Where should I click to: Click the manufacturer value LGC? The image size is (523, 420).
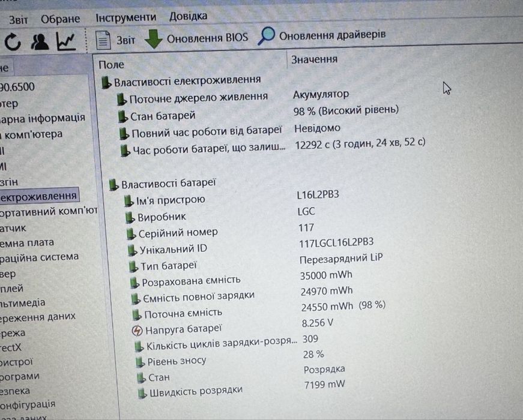tap(306, 211)
